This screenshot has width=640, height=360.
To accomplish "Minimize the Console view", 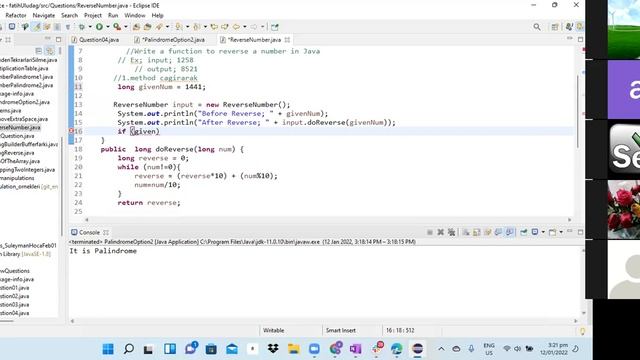I will pos(570,231).
